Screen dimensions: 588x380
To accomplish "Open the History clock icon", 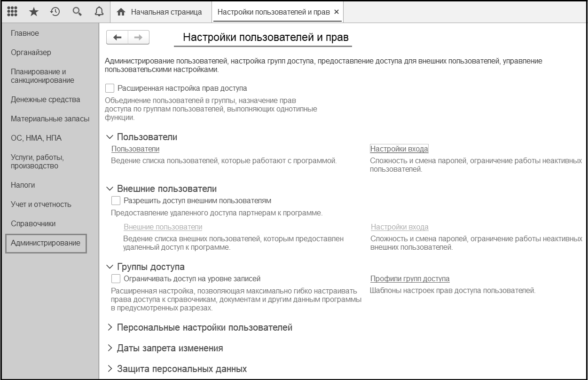I will [55, 12].
